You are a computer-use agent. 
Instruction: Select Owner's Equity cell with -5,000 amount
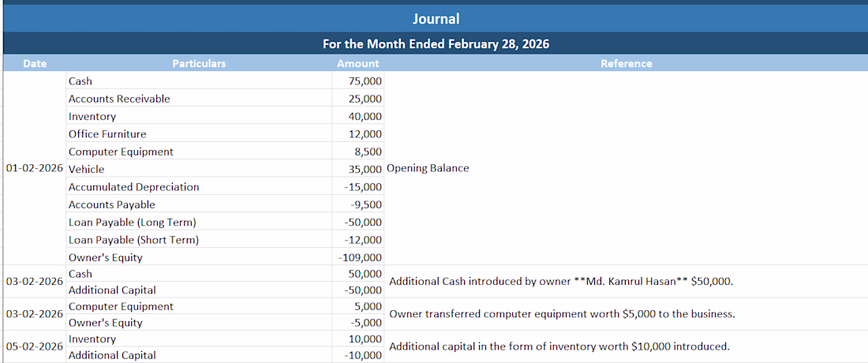click(x=199, y=323)
